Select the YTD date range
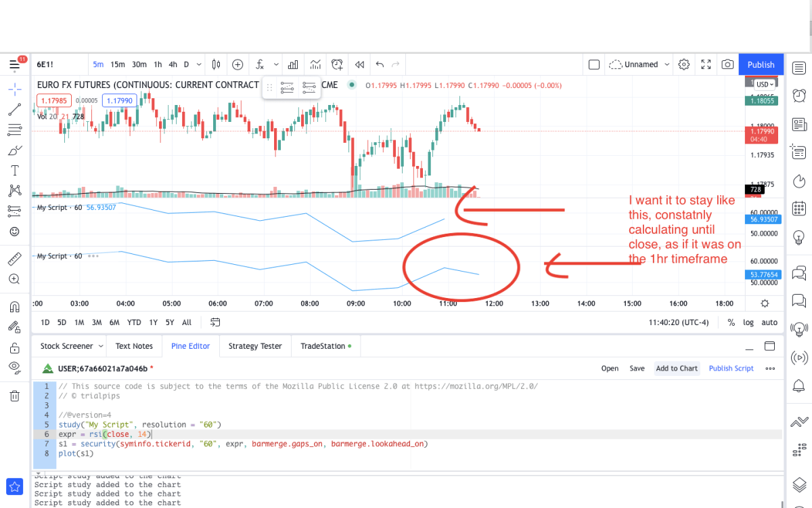The width and height of the screenshot is (812, 508). pos(134,322)
